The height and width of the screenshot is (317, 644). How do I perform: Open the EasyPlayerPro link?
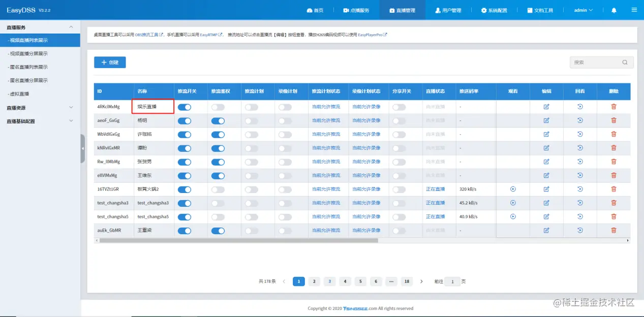tap(373, 35)
